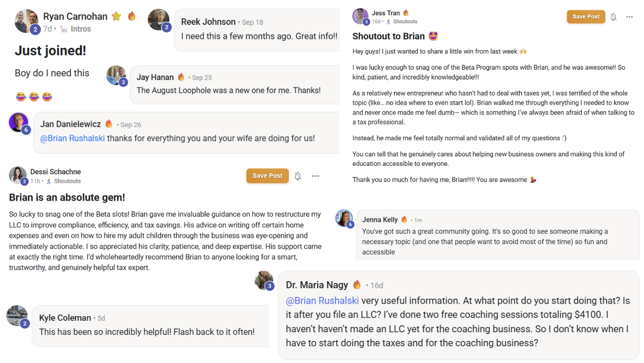The height and width of the screenshot is (363, 644).
Task: Open @Brian Rushalski mention in Maria Nagy's comment
Action: 322,301
